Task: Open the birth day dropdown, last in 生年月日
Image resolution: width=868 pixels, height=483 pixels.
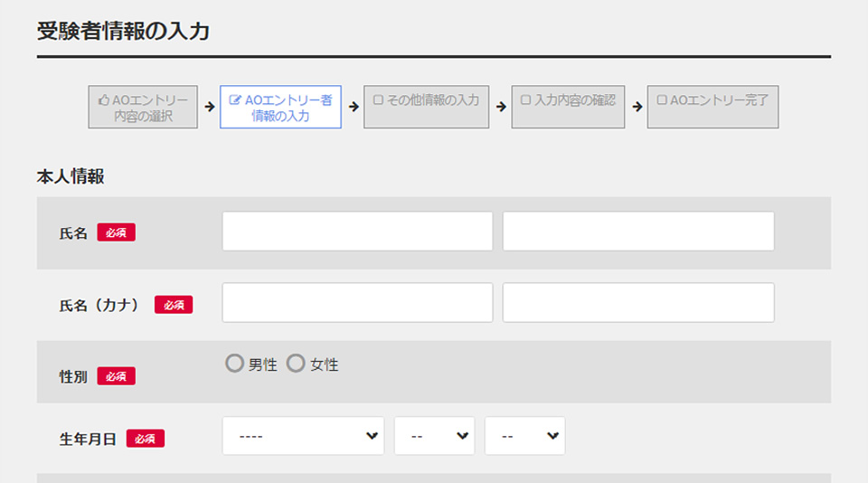Action: pyautogui.click(x=524, y=436)
